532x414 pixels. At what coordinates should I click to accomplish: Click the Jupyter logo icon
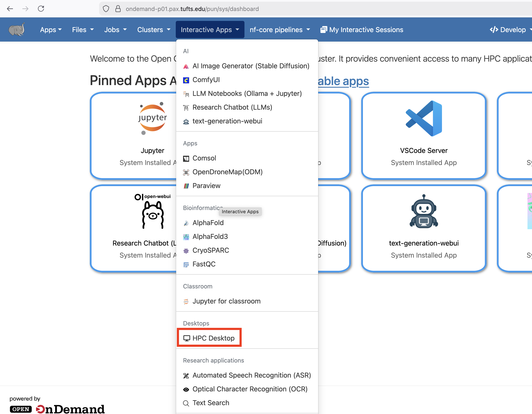coord(152,118)
